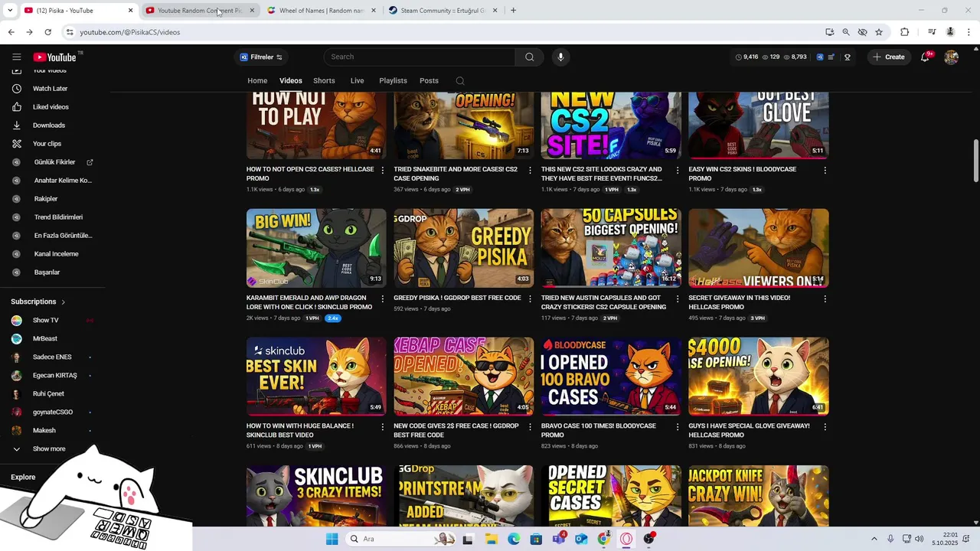Open options menu for GREEDY PISIKA video

pyautogui.click(x=530, y=298)
